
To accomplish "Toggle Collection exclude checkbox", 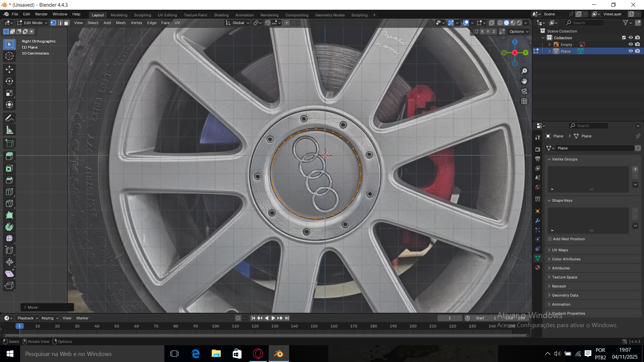I will point(624,38).
